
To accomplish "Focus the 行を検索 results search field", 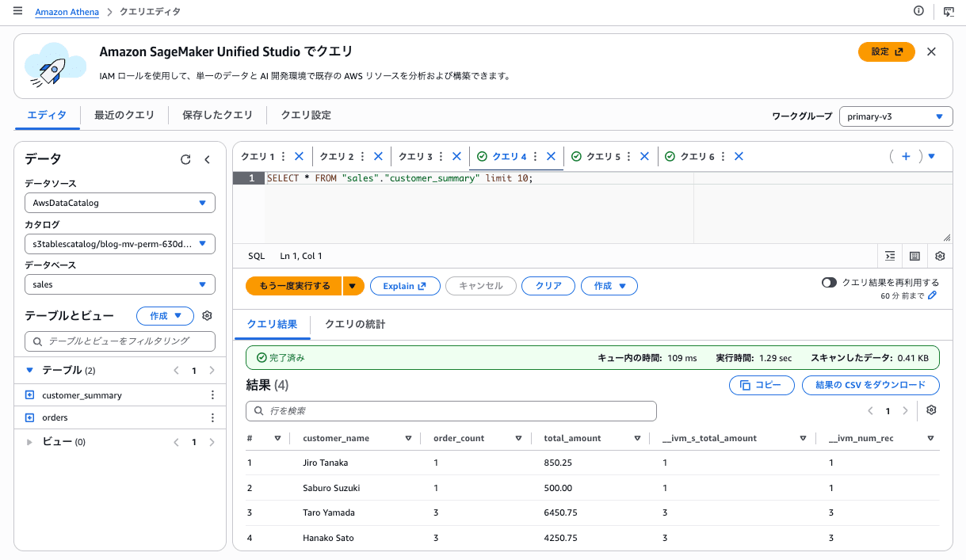I will tap(451, 411).
